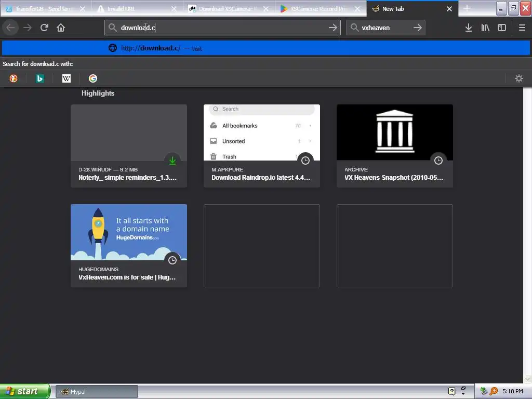Open a new tab with plus button
The width and height of the screenshot is (532, 399).
coord(467,8)
